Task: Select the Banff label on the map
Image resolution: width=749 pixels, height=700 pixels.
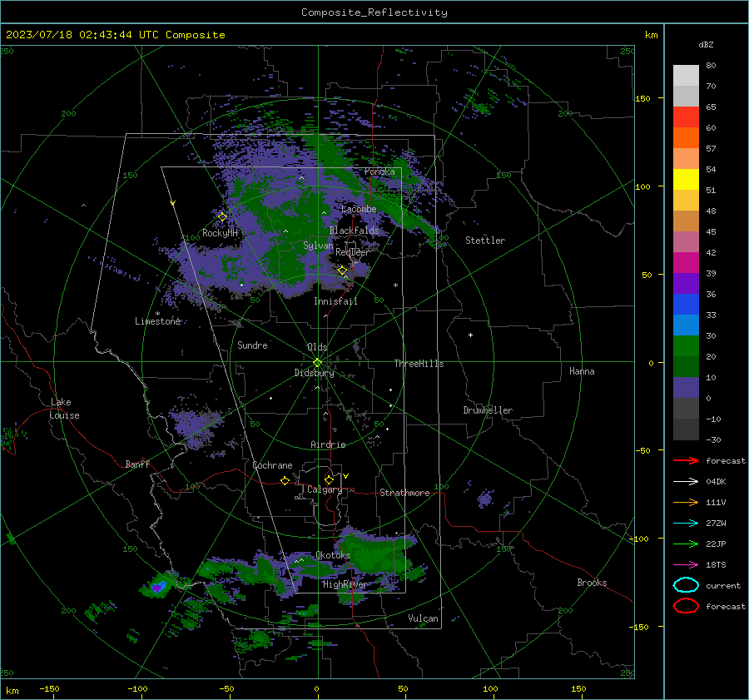Action: click(137, 464)
